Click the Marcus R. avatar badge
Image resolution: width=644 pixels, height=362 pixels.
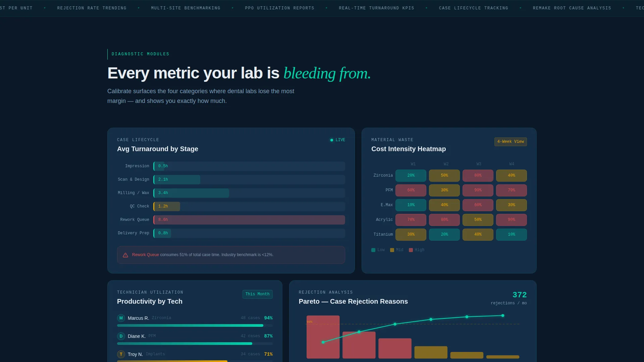click(x=121, y=318)
